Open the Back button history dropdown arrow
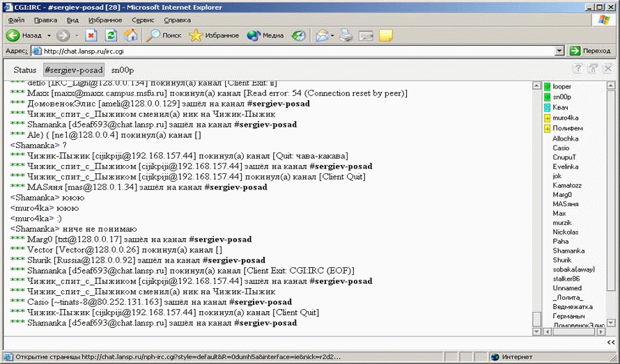The width and height of the screenshot is (620, 364). [49, 35]
